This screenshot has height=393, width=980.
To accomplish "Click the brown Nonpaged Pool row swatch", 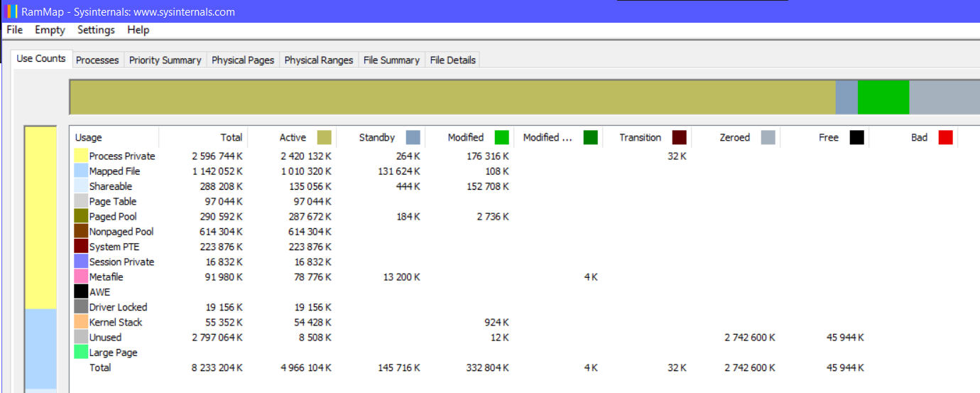I will (x=81, y=231).
